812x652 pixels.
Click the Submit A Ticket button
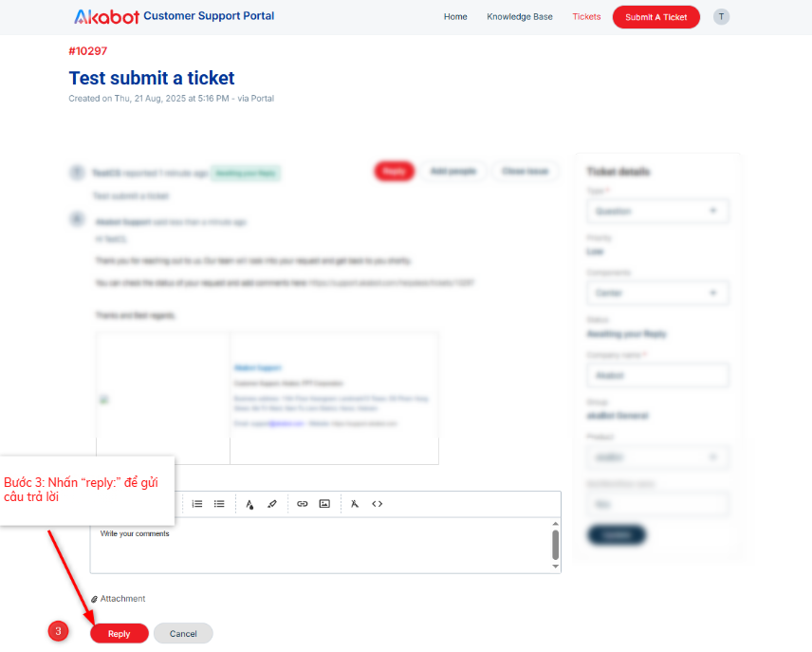tap(656, 17)
